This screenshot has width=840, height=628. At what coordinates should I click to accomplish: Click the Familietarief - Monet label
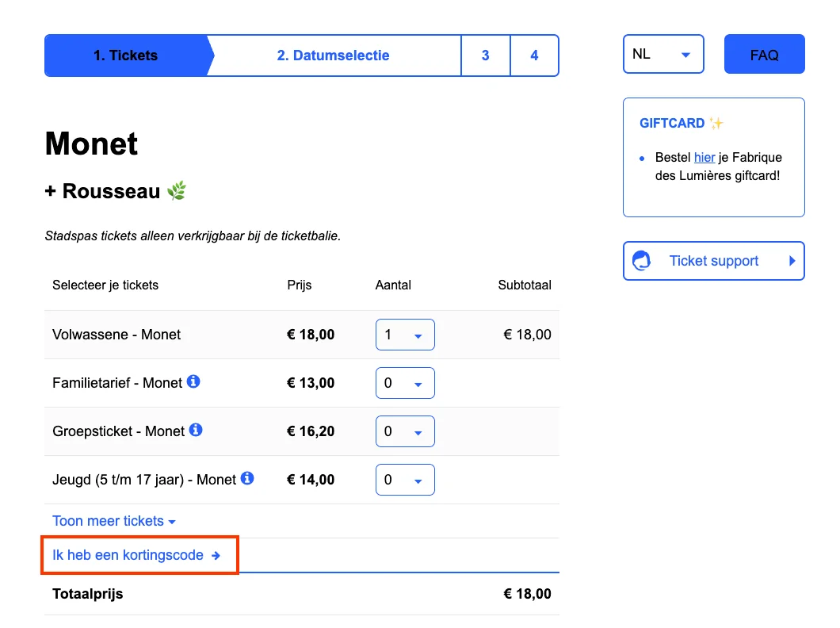point(117,383)
